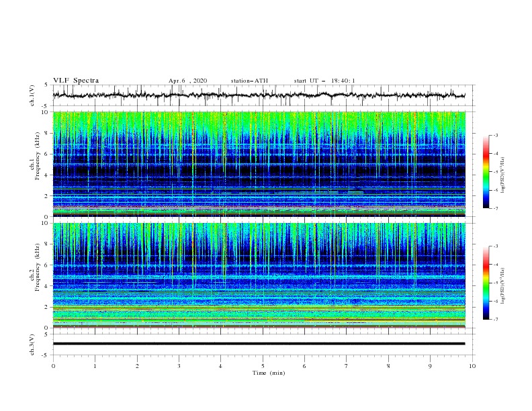Click the "-7" value on ch.2 color bar
This screenshot has width=532, height=411.
click(x=495, y=320)
